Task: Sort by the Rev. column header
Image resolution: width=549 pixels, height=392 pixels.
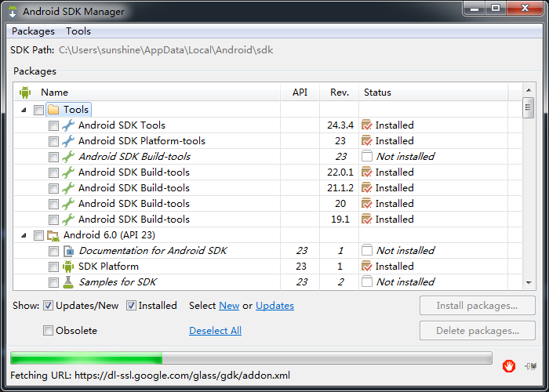Action: (340, 93)
